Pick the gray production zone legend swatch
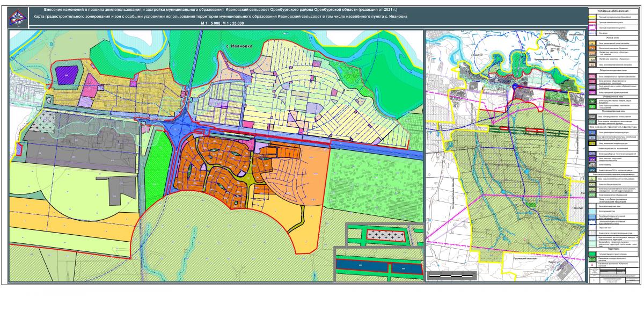 592,115
